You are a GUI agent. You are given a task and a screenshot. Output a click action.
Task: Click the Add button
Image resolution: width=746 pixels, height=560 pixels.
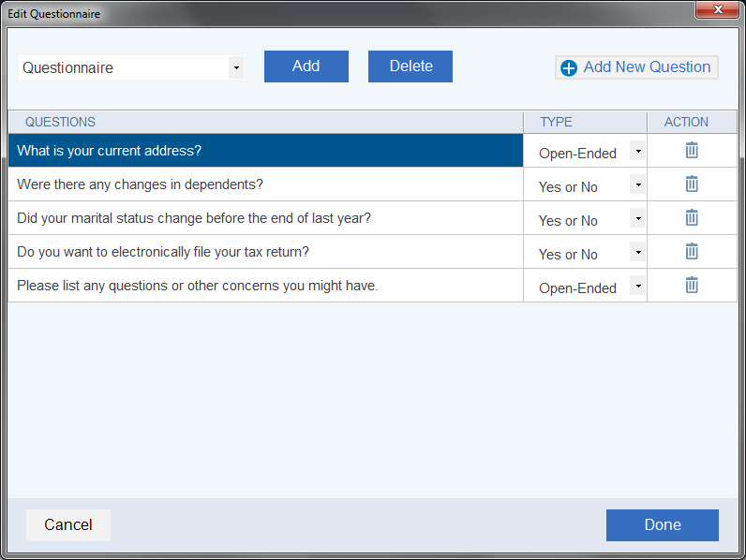tap(306, 66)
